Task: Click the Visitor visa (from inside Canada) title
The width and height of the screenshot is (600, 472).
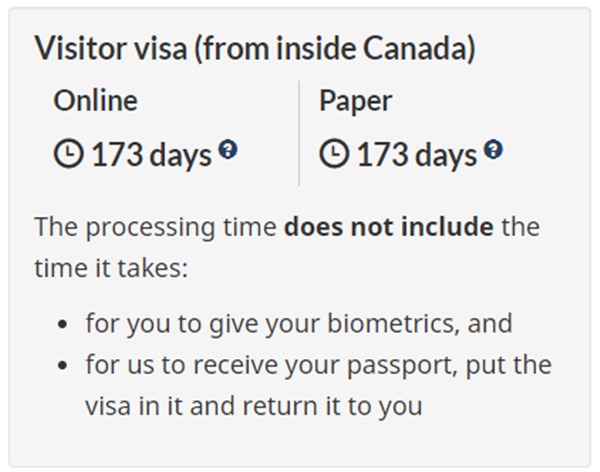Action: [255, 49]
